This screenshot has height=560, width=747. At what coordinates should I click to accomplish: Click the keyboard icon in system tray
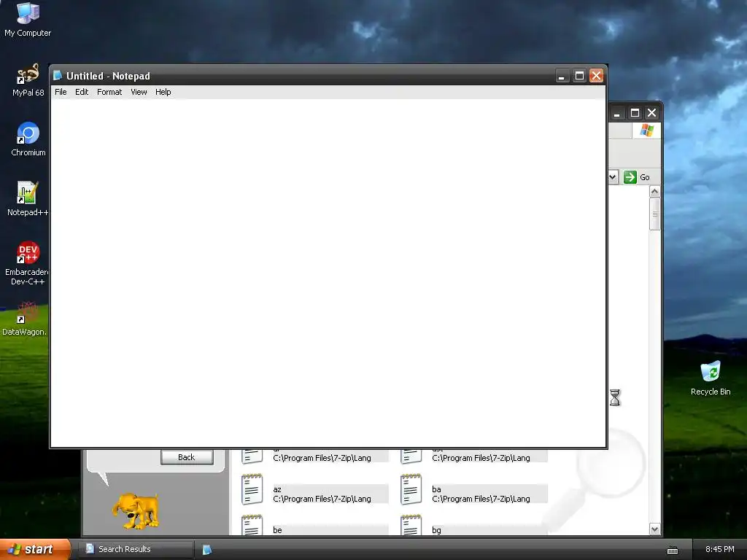(x=672, y=550)
